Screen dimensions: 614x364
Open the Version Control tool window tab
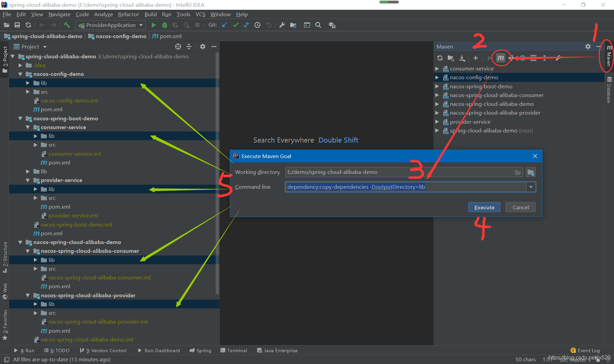(103, 351)
